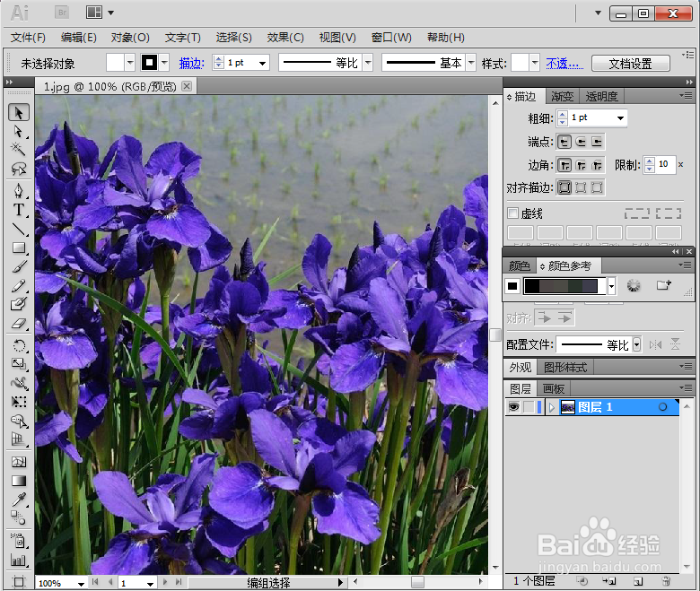
Task: Switch to 画板 tab
Action: [554, 389]
